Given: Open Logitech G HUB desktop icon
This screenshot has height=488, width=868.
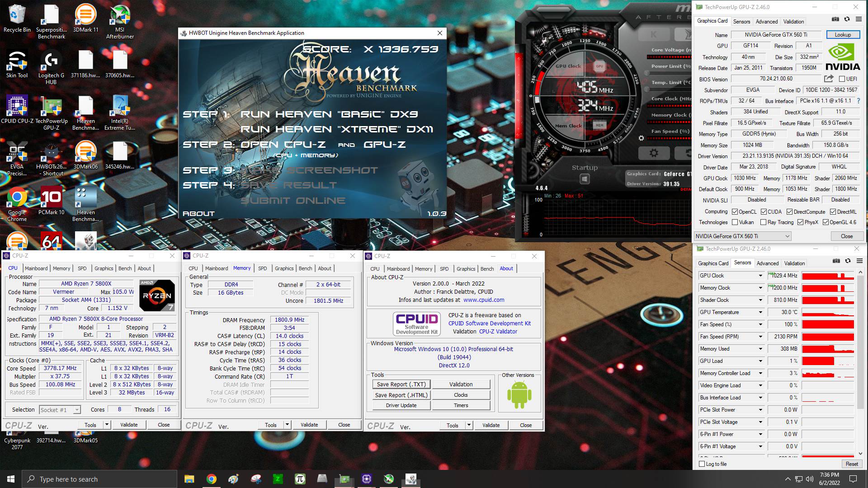Looking at the screenshot, I should [51, 67].
